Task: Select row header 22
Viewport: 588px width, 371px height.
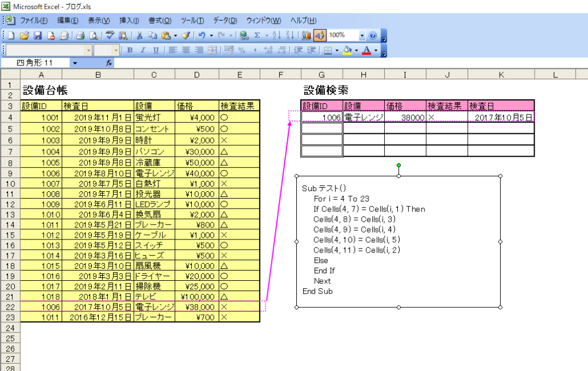Action: point(10,306)
